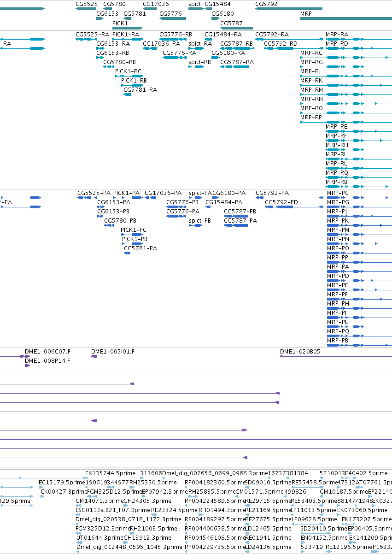Click the CG17036 gene label
The image size is (392, 554).
(x=156, y=4)
